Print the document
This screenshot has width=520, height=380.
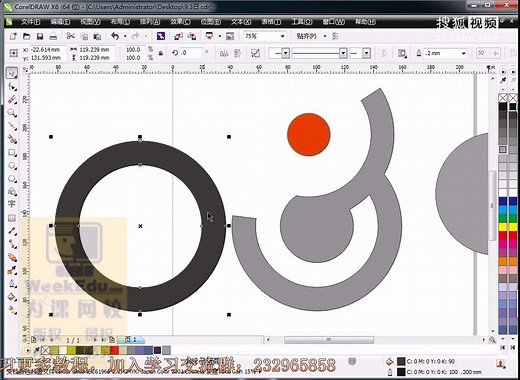point(53,36)
